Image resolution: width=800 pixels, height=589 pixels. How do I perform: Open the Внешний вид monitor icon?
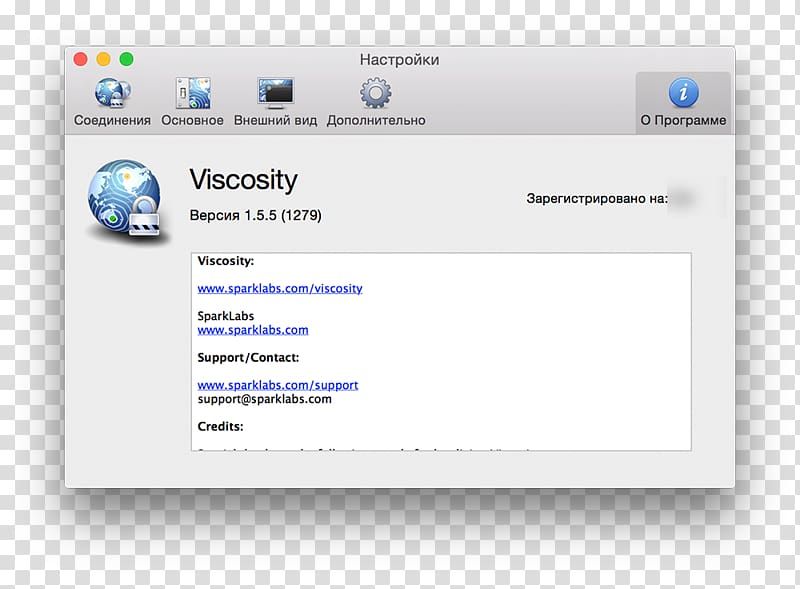coord(275,93)
